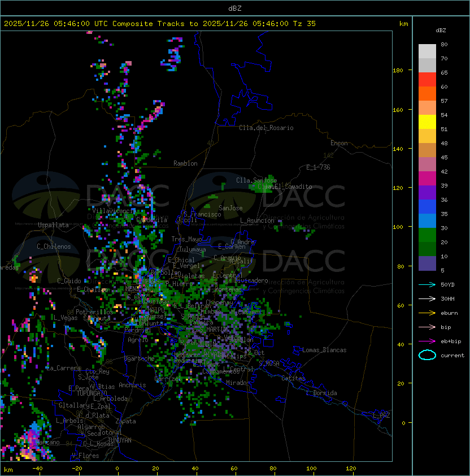Select the magenta swatch in the dBZ scale
This screenshot has height=476, width=470.
427,178
